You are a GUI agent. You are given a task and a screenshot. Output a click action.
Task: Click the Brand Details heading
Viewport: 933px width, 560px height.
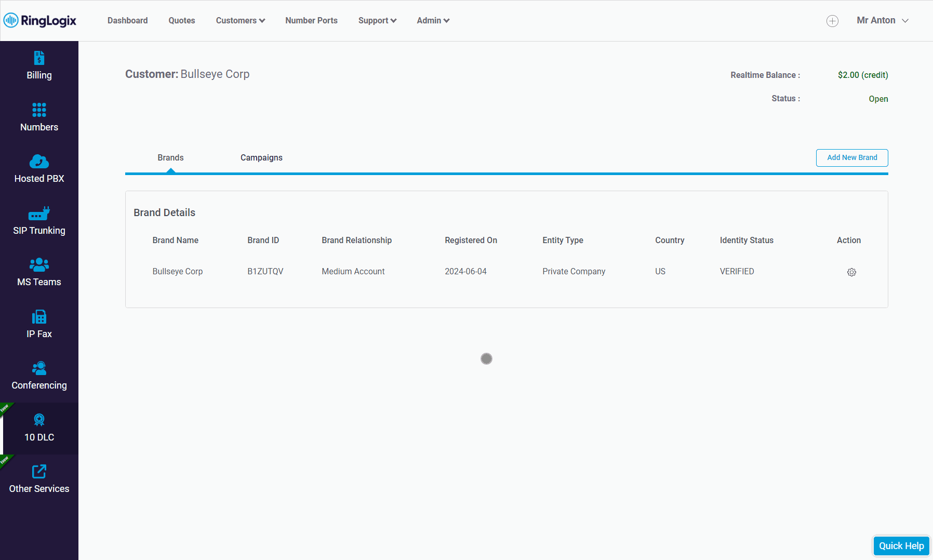165,212
